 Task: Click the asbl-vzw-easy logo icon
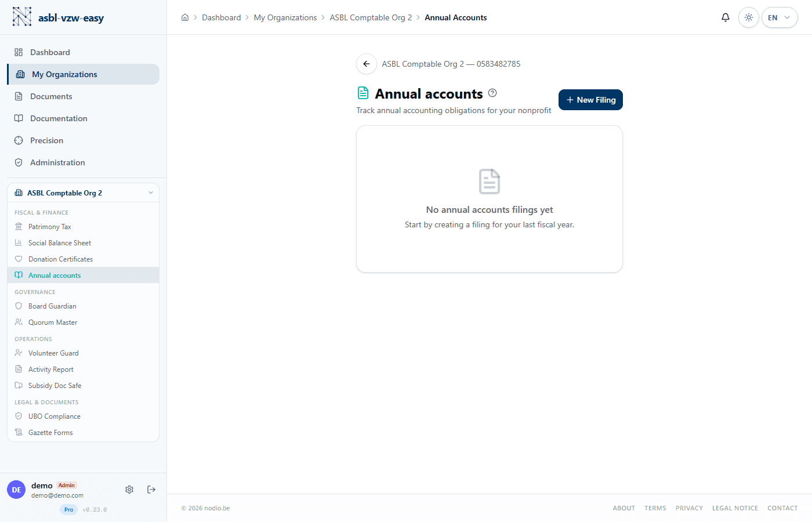tap(22, 17)
